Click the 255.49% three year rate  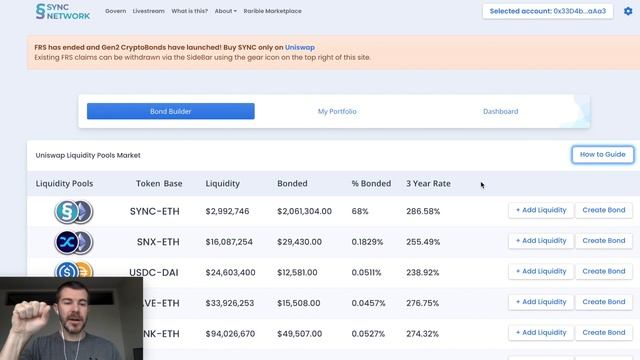[x=423, y=242]
